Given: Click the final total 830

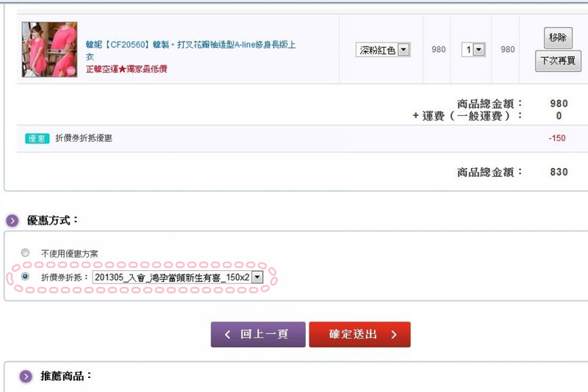Looking at the screenshot, I should point(559,172).
